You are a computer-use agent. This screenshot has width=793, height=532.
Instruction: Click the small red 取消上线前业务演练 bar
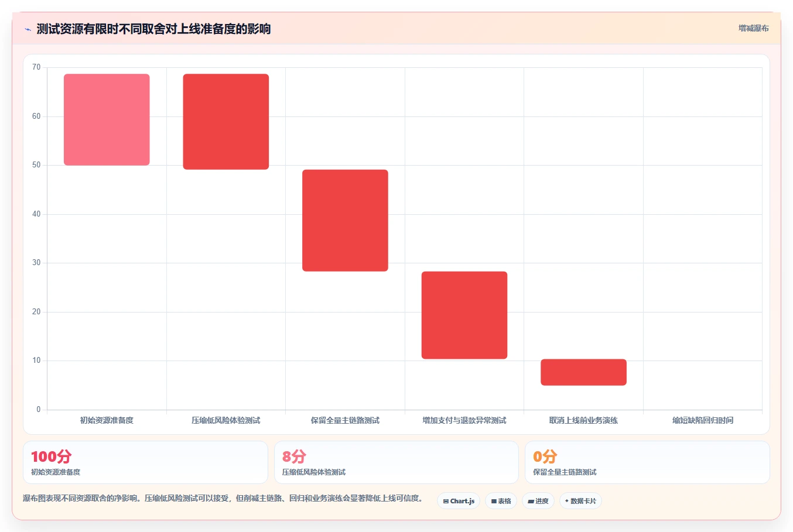[583, 372]
